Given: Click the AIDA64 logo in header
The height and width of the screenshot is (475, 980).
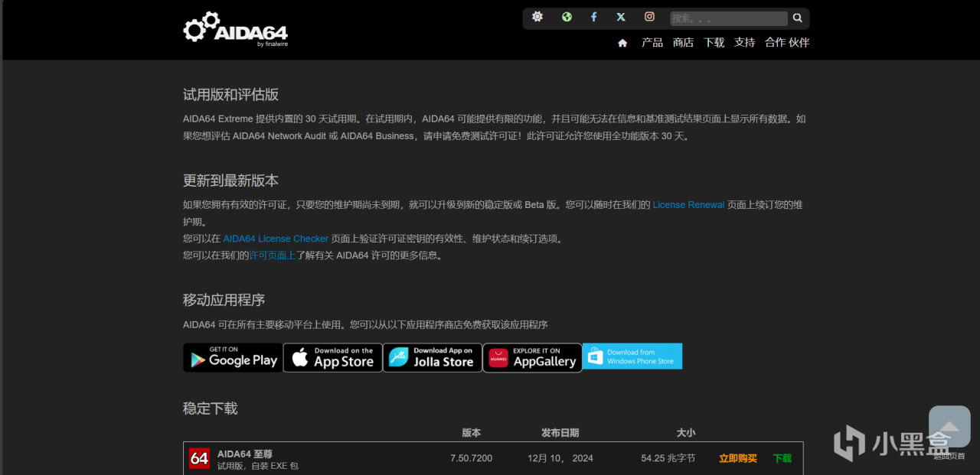Looking at the screenshot, I should (x=236, y=29).
